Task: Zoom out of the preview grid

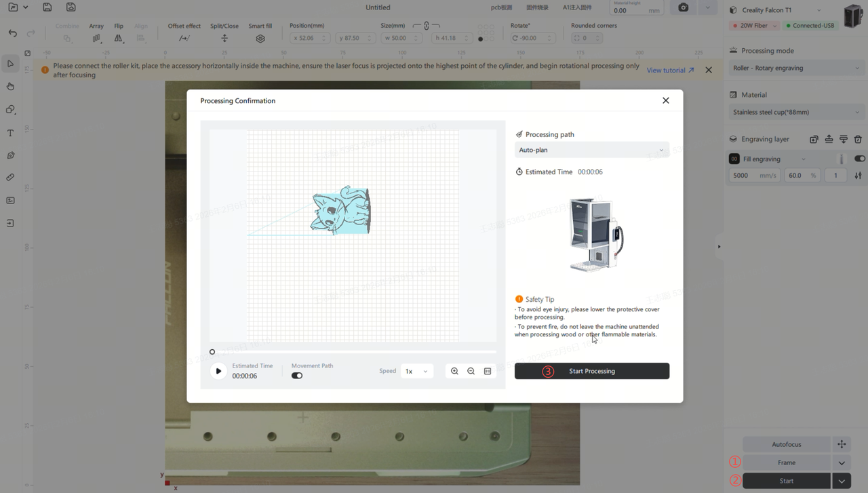Action: [x=471, y=372]
